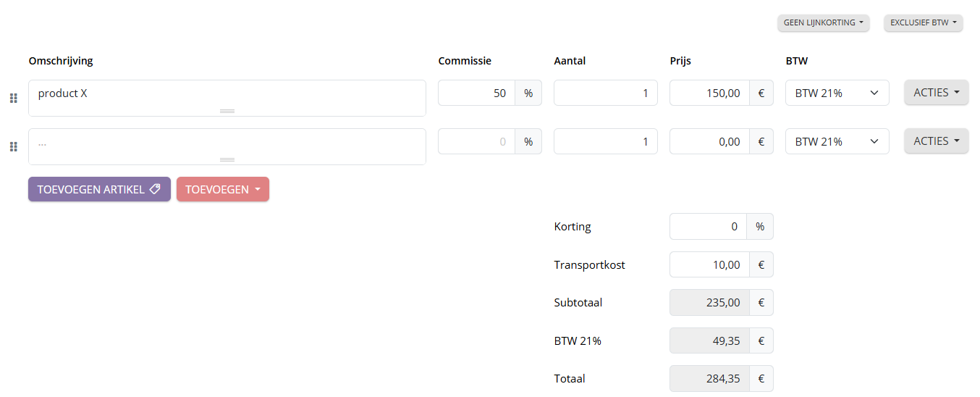Click the Toevoegen artikel button

pos(99,189)
